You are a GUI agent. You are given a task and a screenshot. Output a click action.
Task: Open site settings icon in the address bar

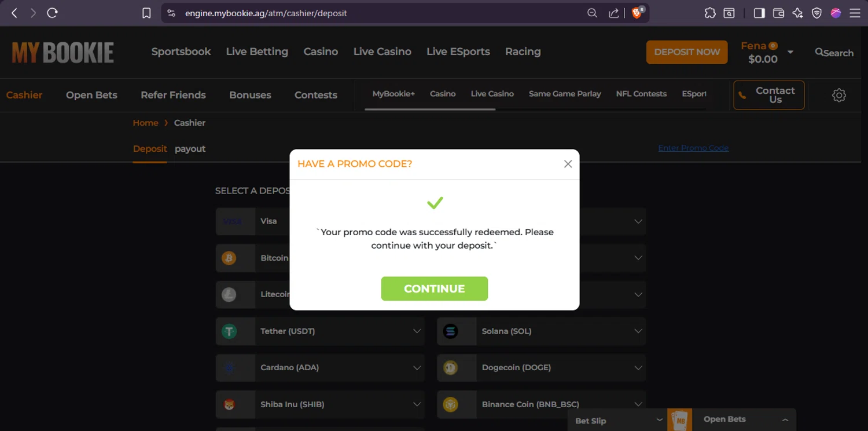tap(171, 13)
